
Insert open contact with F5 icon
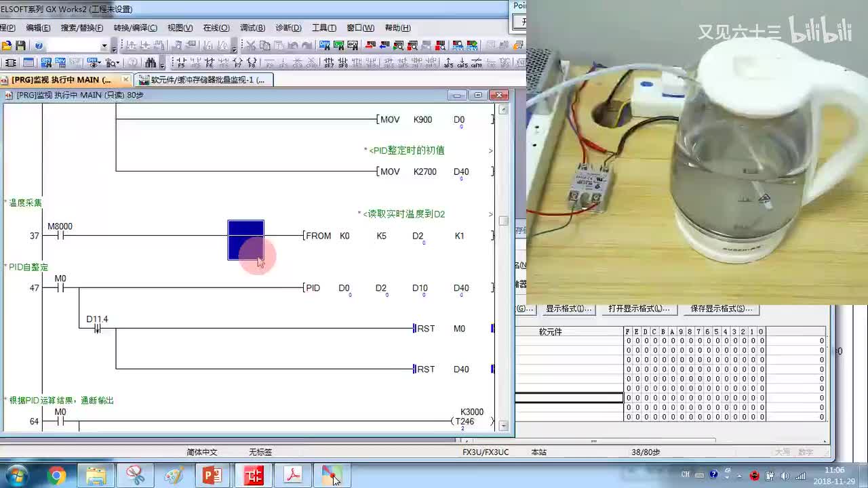click(180, 63)
